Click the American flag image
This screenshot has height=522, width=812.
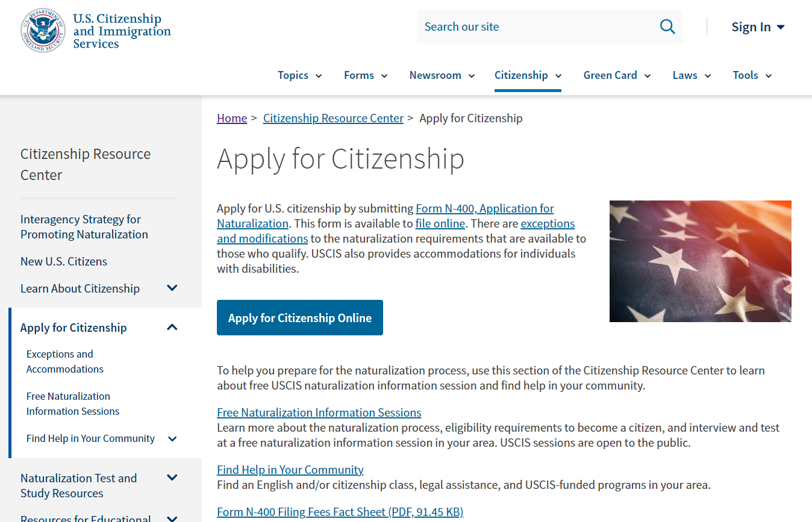(x=700, y=261)
